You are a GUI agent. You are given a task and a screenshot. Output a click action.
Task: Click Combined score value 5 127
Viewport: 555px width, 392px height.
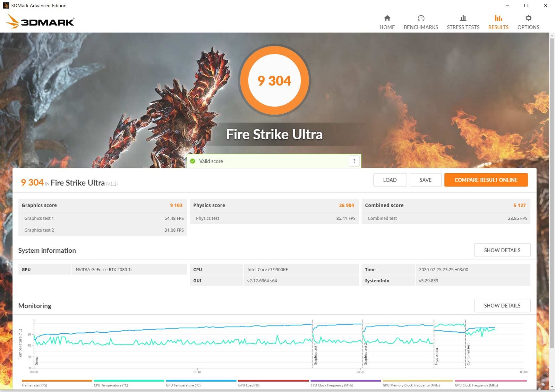(x=519, y=205)
